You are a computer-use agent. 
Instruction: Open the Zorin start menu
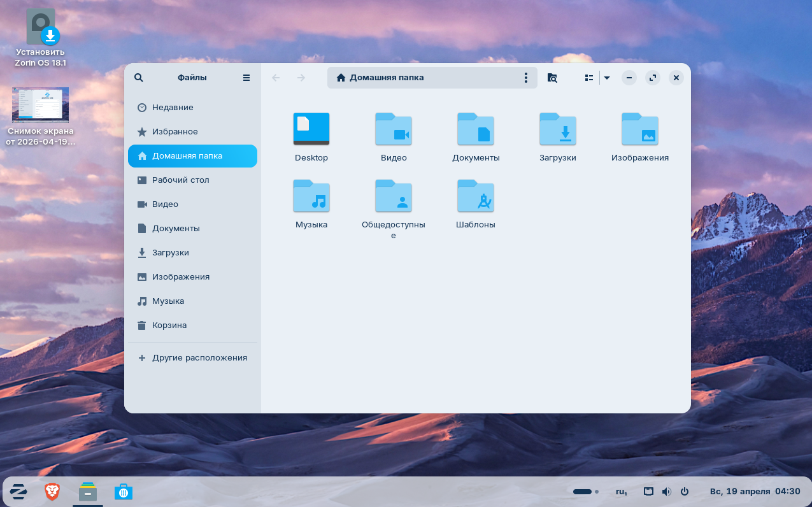coord(18,491)
